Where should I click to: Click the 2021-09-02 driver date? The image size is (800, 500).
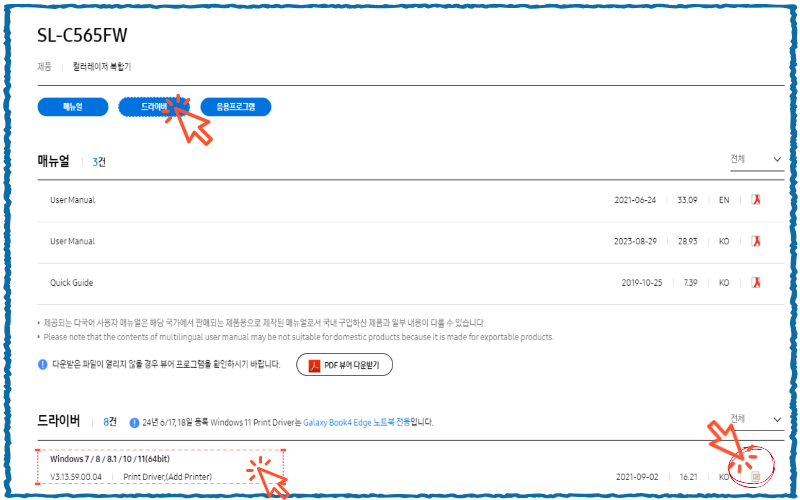pos(637,477)
